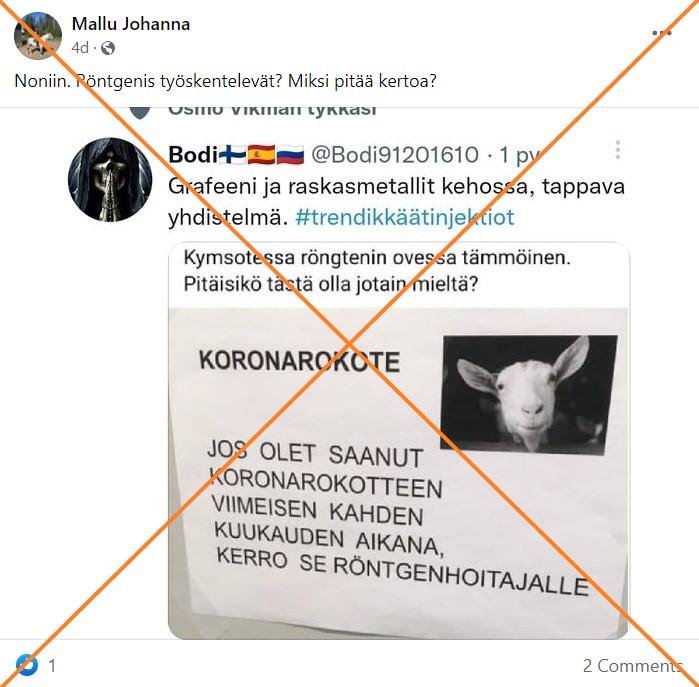Open the tweet's vertical three-dot menu
The height and width of the screenshot is (687, 699).
coord(617,150)
